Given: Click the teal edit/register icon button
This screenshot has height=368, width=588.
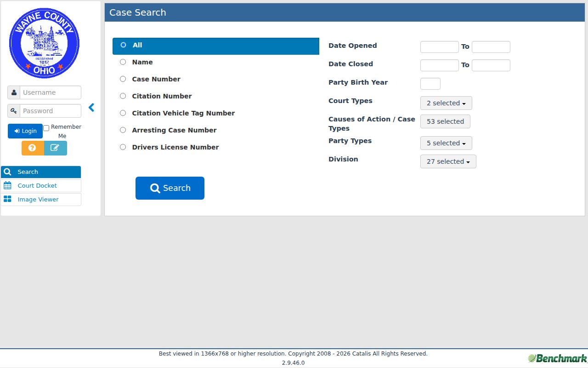Looking at the screenshot, I should click(x=55, y=148).
